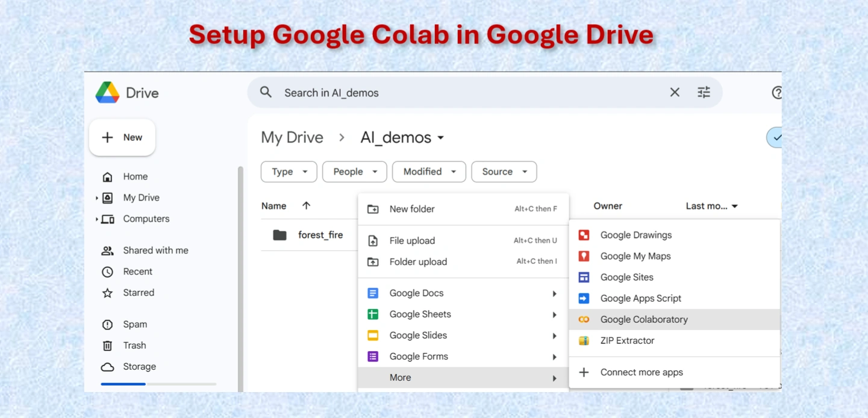Expand the My Drive tree arrow
This screenshot has height=418, width=868.
[x=96, y=198]
